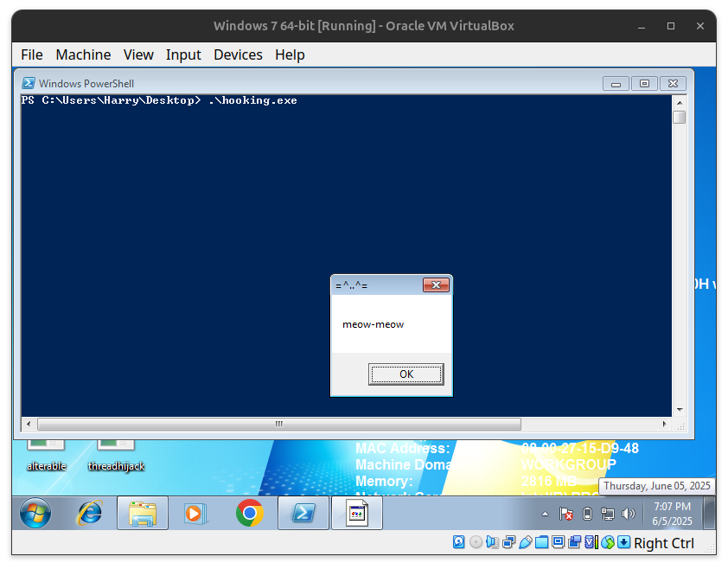Viewport: 728px width, 569px height.
Task: Minimize the Windows PowerShell window
Action: pyautogui.click(x=616, y=84)
